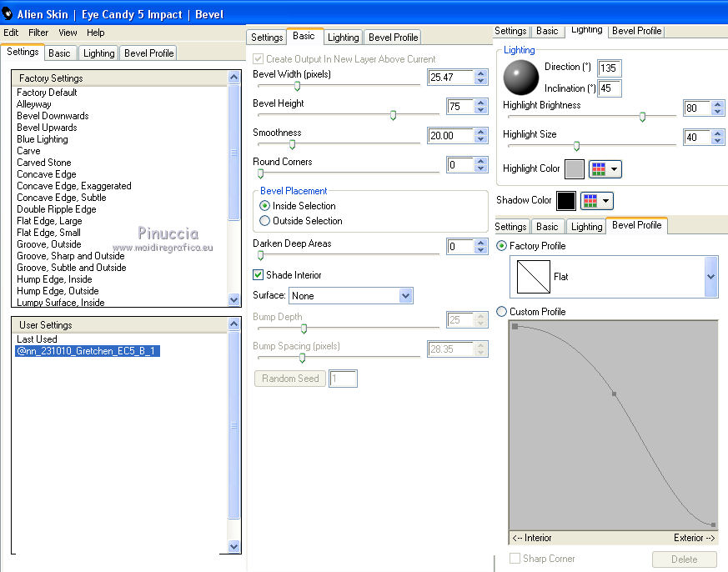Viewport: 728px width, 572px height.
Task: Click the Random Seed value field
Action: pos(343,379)
